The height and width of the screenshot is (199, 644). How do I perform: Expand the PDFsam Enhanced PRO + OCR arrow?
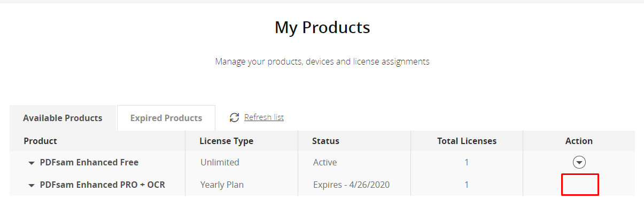tap(32, 186)
